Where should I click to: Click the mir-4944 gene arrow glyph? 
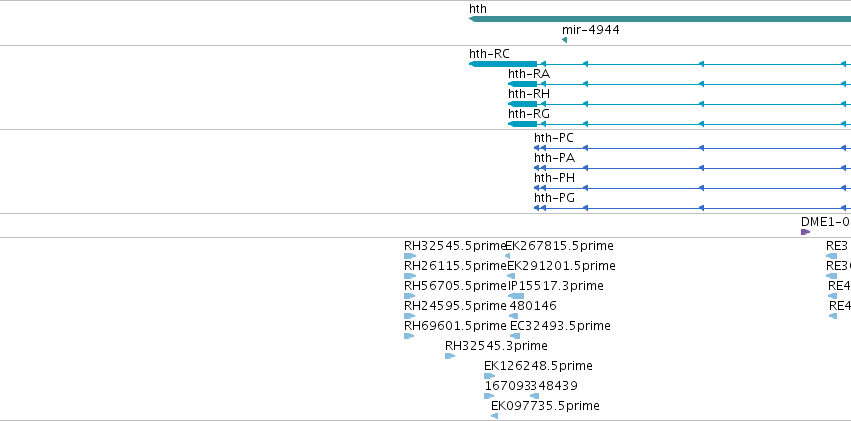(564, 40)
